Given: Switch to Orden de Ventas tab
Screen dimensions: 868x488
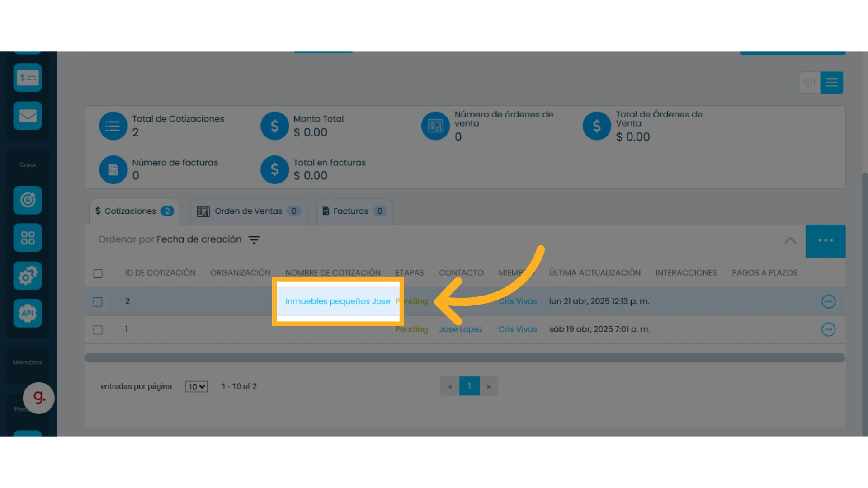Looking at the screenshot, I should click(249, 211).
